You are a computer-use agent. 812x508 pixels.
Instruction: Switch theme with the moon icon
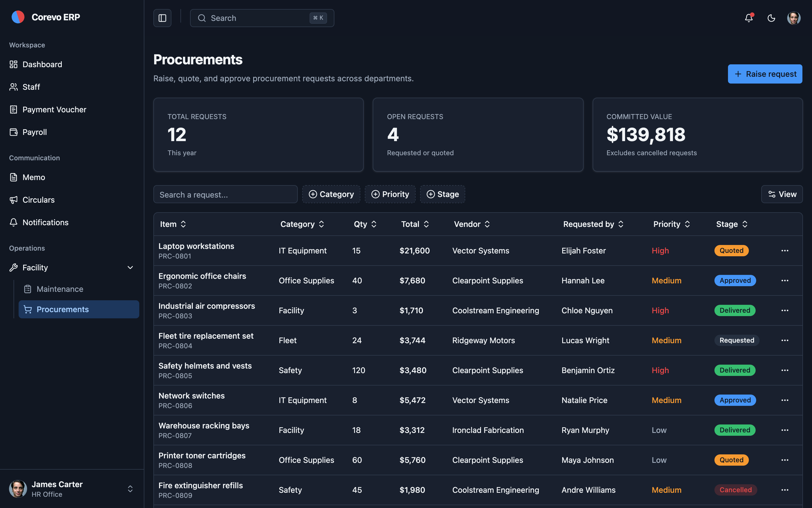pos(771,18)
